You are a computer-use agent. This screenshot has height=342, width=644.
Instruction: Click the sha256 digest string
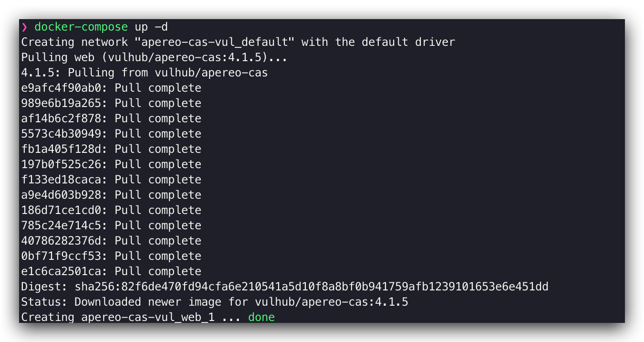click(312, 287)
